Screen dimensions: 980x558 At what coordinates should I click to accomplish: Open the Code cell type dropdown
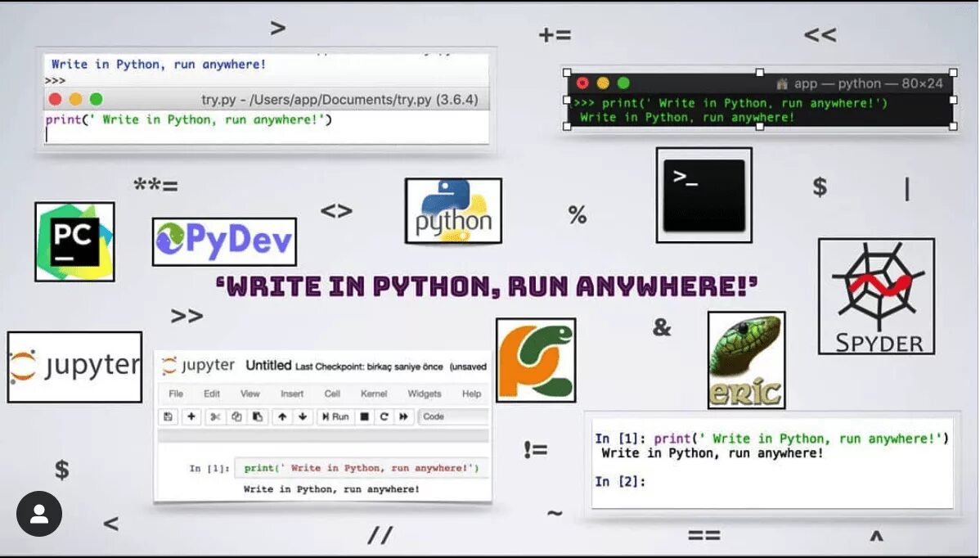[x=454, y=416]
